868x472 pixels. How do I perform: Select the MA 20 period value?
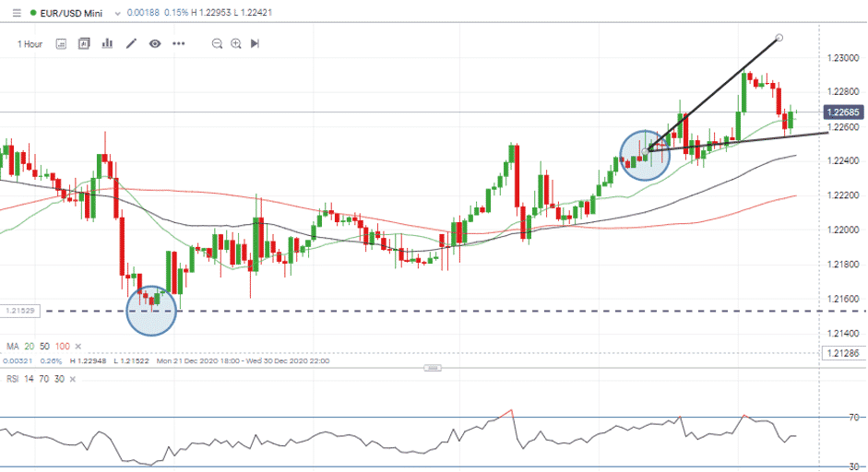[x=30, y=347]
